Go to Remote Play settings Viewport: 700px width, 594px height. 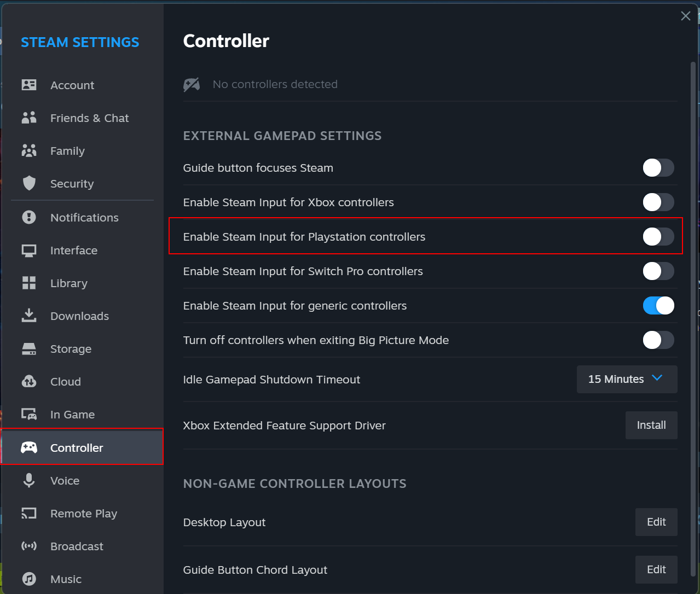click(x=83, y=514)
